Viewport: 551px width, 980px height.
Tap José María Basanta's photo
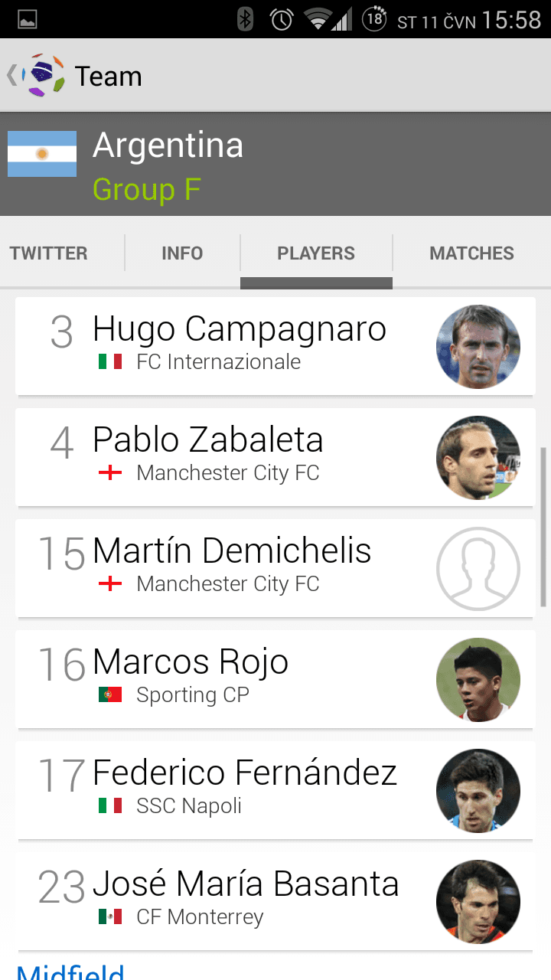478,902
